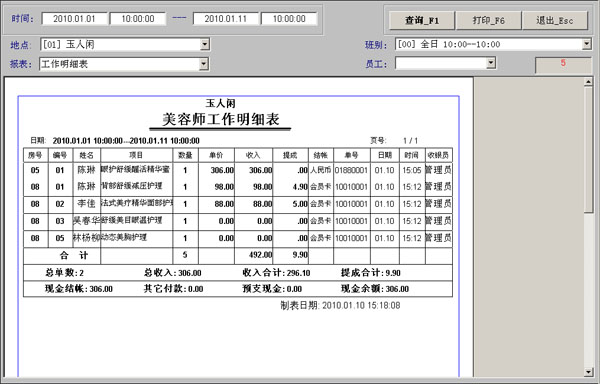This screenshot has width=600, height=384.
Task: Click the end time field after 2010.01.11
Action: pyautogui.click(x=289, y=19)
